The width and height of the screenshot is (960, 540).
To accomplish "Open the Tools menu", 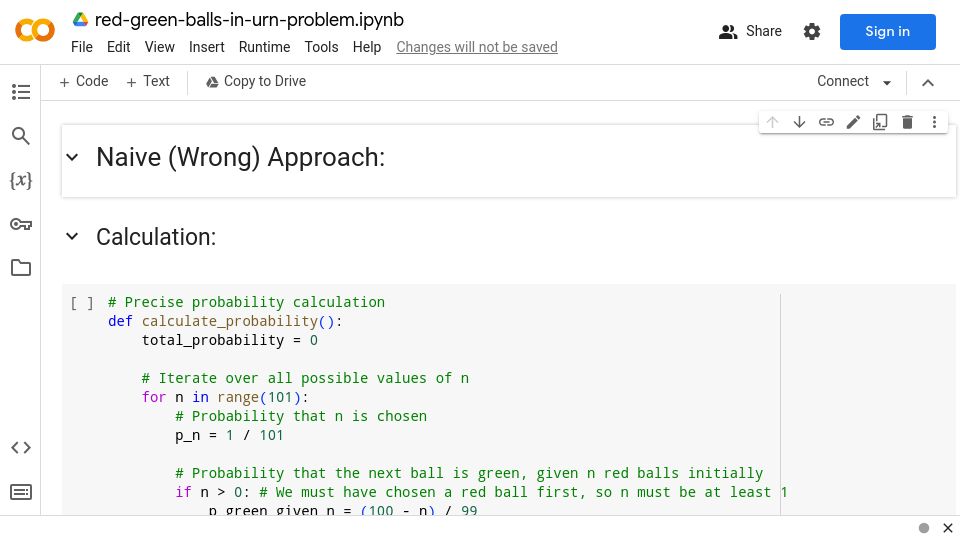I will point(321,47).
